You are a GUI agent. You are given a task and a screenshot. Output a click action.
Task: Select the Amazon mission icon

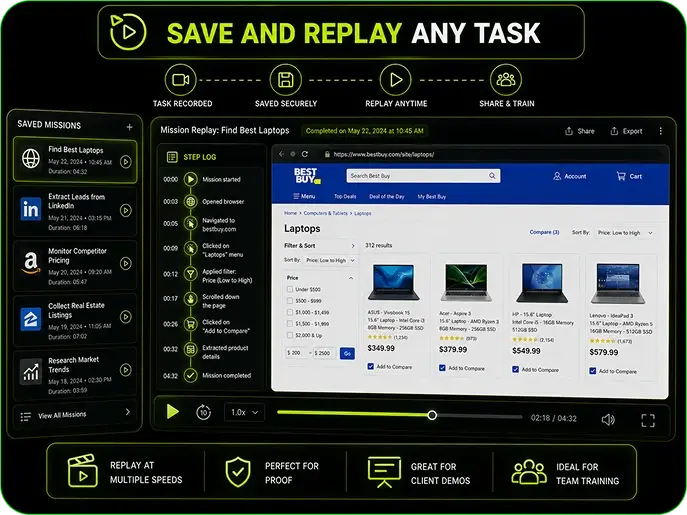coord(31,263)
